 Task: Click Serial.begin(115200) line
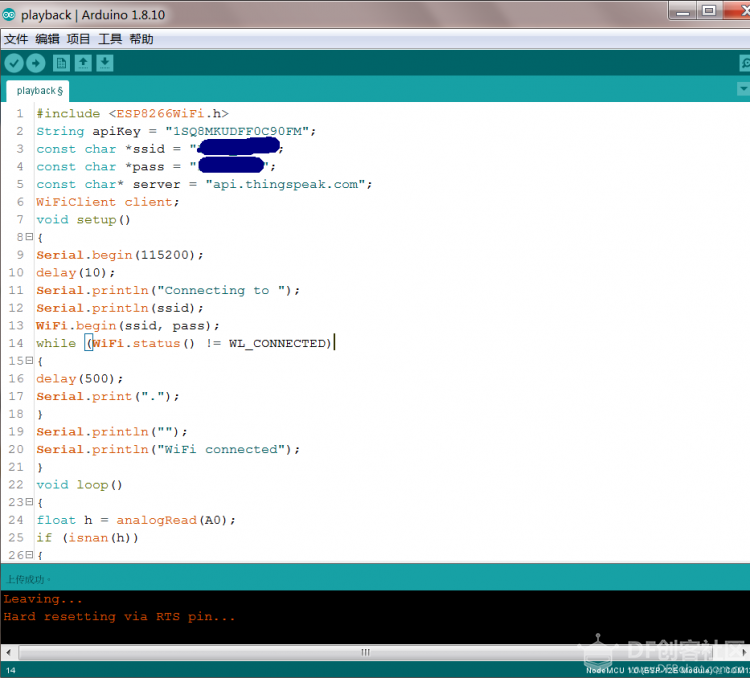coord(120,255)
